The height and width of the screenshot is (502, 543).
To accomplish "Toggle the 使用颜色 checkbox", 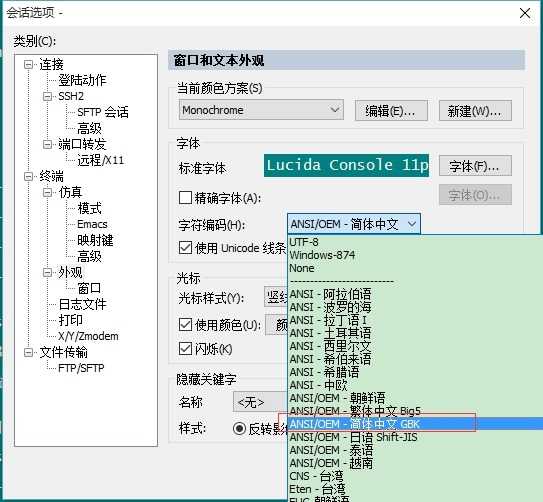I will pyautogui.click(x=185, y=325).
